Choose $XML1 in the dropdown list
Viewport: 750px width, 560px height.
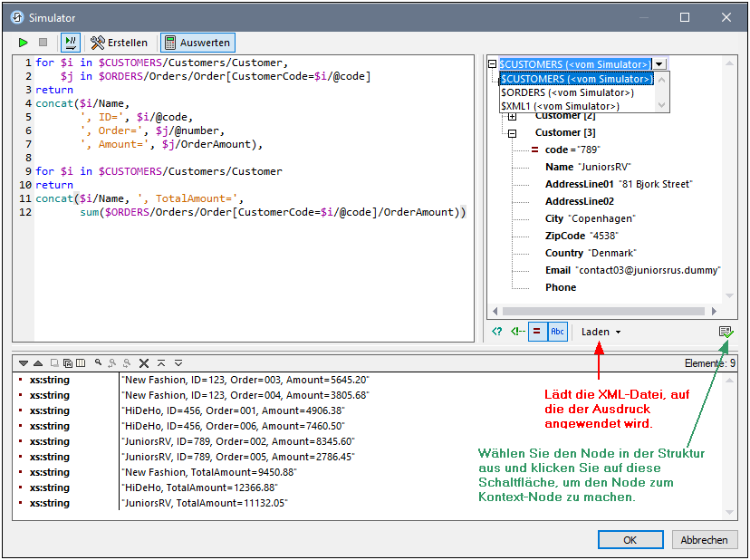pos(560,106)
